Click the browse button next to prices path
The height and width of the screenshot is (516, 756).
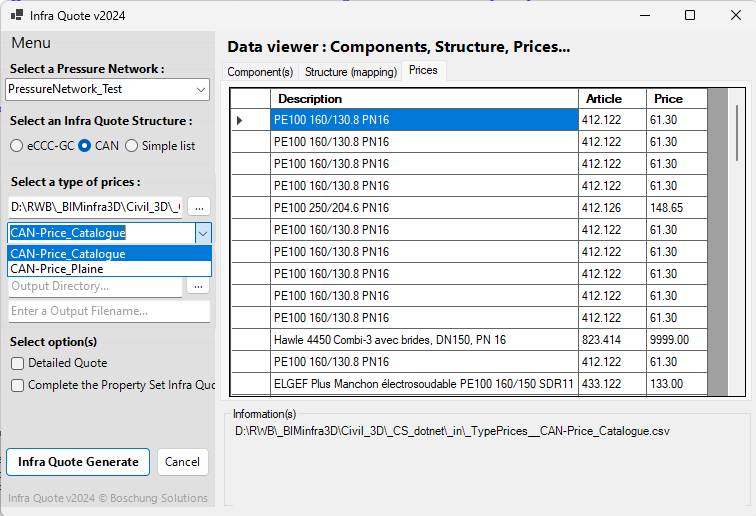click(200, 206)
